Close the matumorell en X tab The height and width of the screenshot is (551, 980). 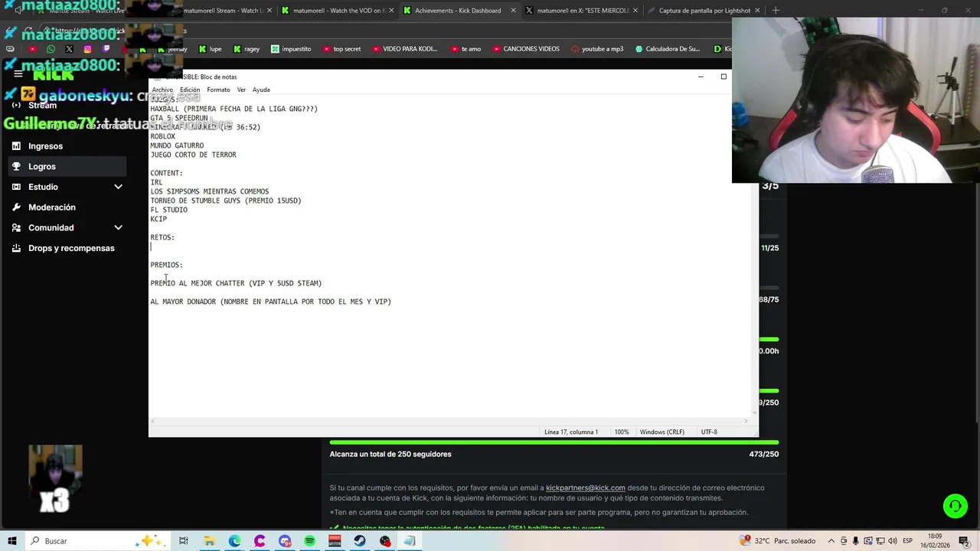pos(635,11)
